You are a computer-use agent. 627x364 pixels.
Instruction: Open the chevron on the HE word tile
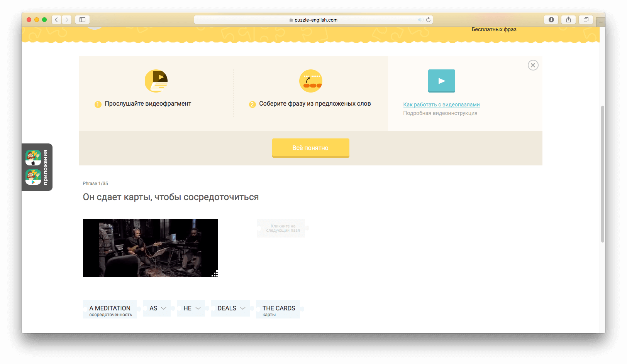[197, 308]
